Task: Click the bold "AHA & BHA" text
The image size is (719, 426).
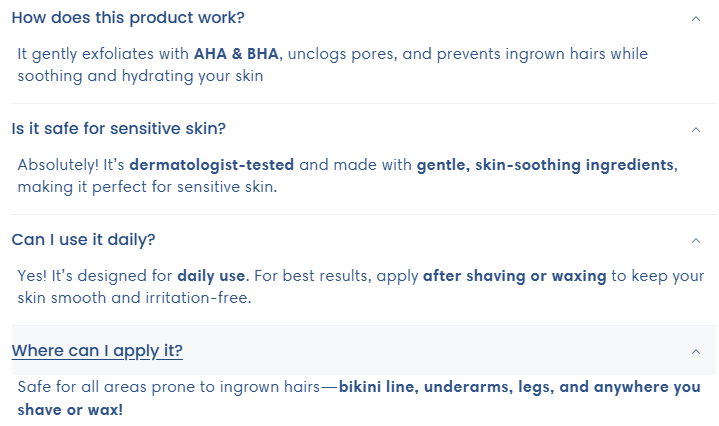Action: tap(236, 54)
